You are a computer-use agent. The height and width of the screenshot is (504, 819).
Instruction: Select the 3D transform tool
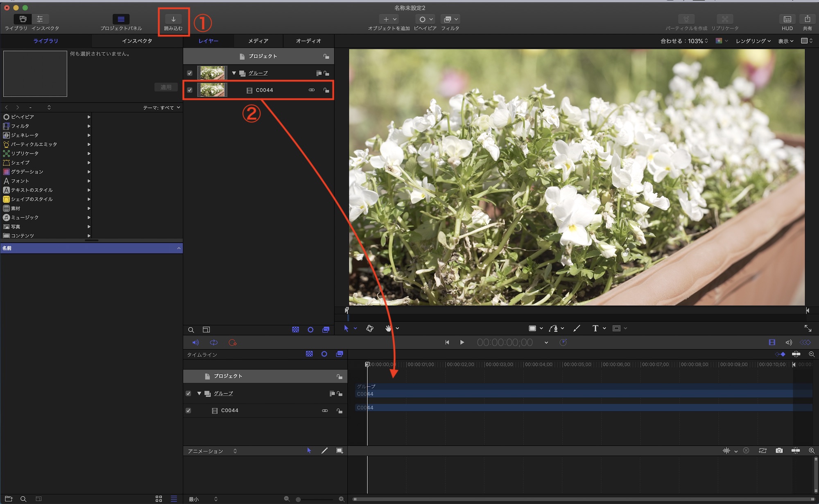[370, 328]
